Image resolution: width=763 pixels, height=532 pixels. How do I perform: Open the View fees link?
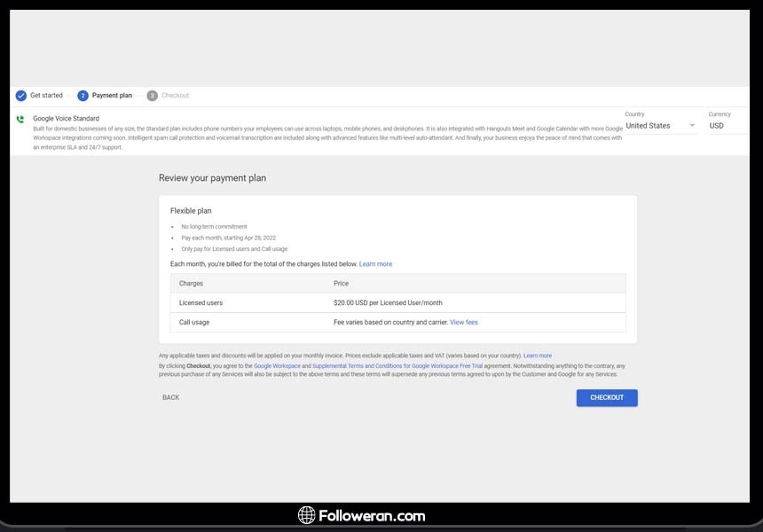click(x=464, y=323)
